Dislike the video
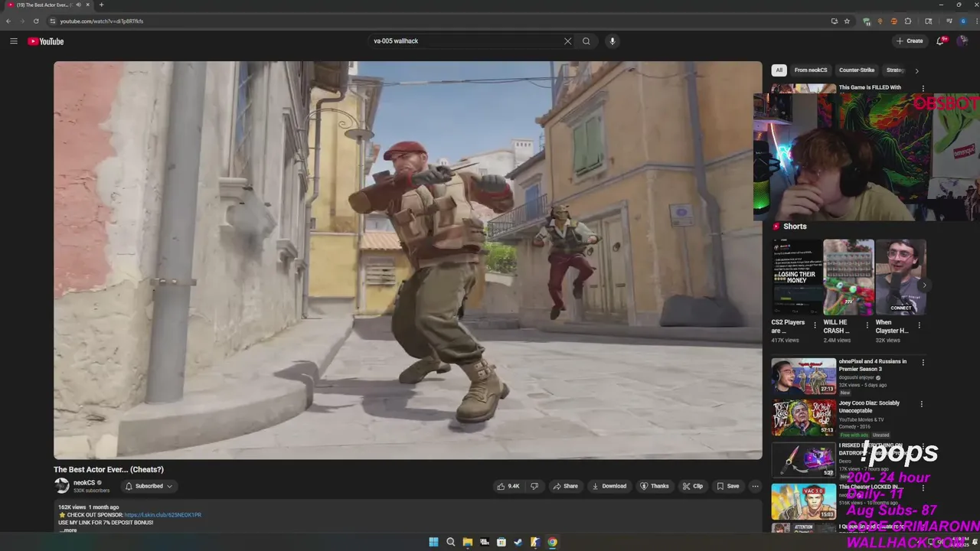 coord(534,486)
